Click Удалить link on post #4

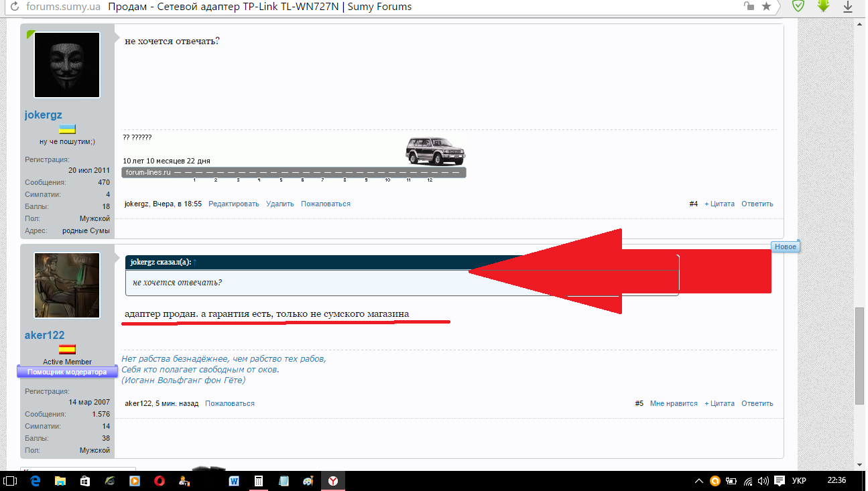(280, 204)
